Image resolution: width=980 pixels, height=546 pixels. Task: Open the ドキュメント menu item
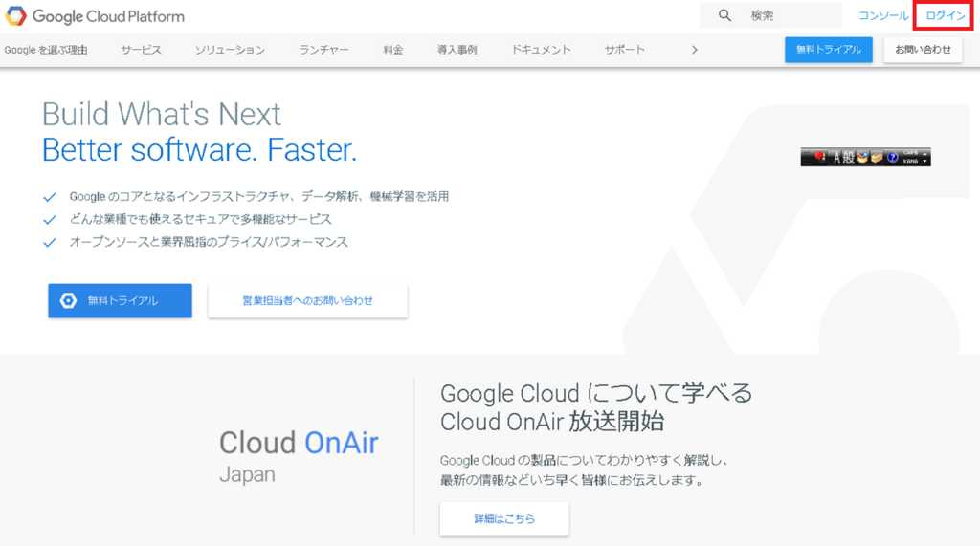[x=542, y=50]
